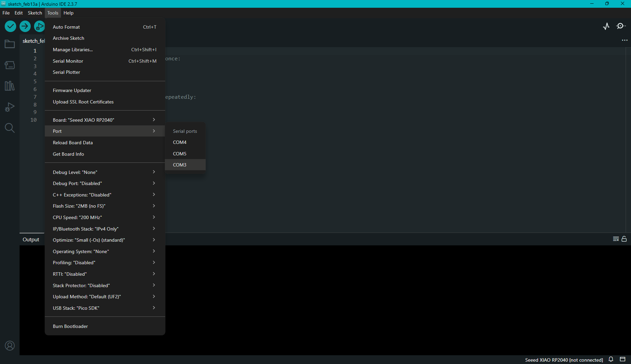Viewport: 631px width, 364px height.
Task: Choose Auto Format from Tools menu
Action: pyautogui.click(x=105, y=27)
